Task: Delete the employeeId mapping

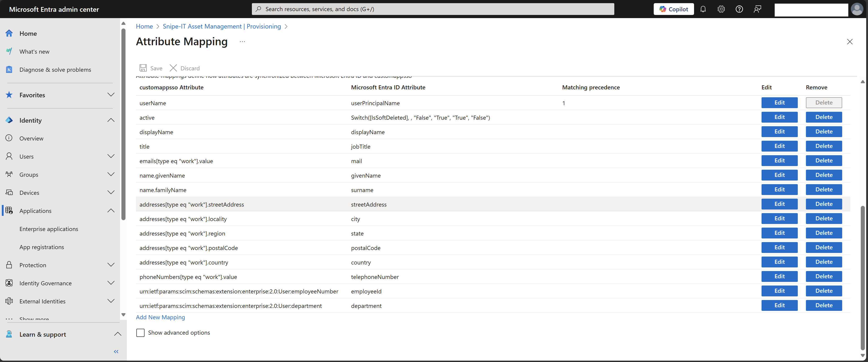Action: tap(824, 291)
